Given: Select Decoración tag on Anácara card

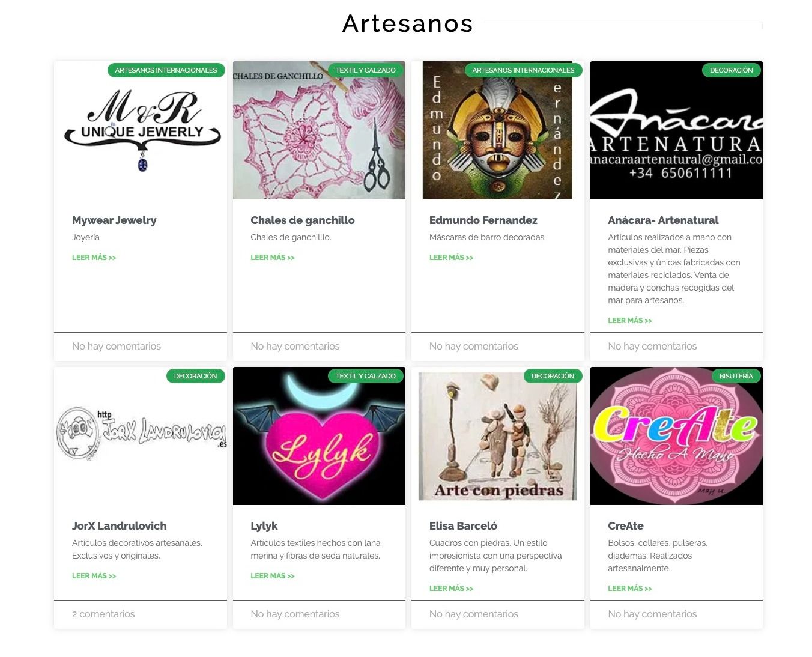Looking at the screenshot, I should [x=731, y=70].
